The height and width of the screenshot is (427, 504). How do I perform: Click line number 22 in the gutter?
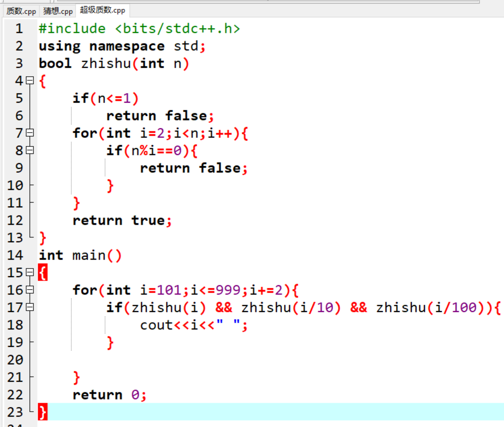click(15, 395)
